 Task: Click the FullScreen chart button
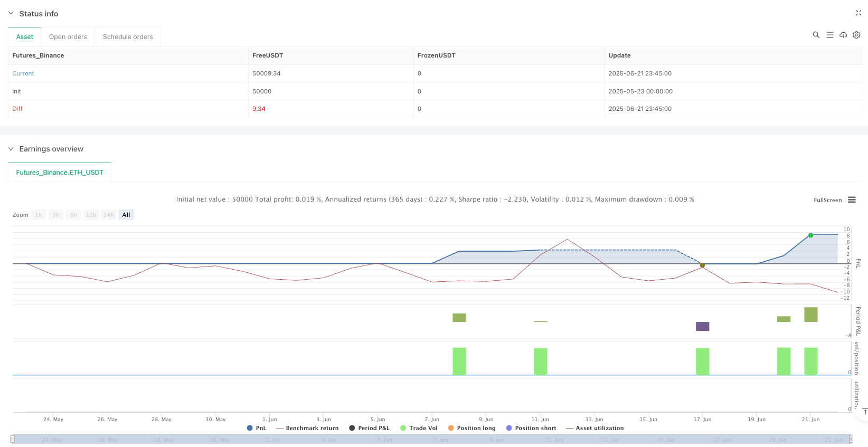[x=827, y=200]
